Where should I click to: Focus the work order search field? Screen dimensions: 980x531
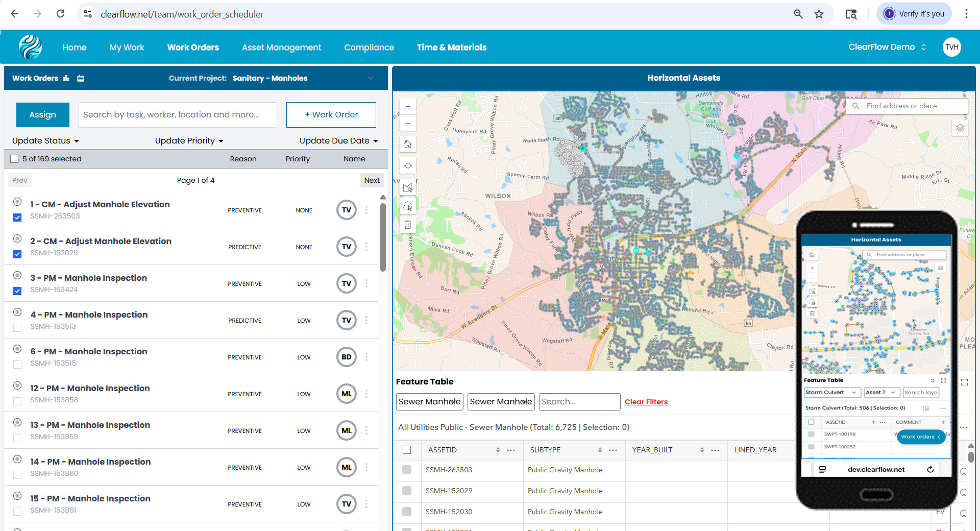tap(178, 115)
